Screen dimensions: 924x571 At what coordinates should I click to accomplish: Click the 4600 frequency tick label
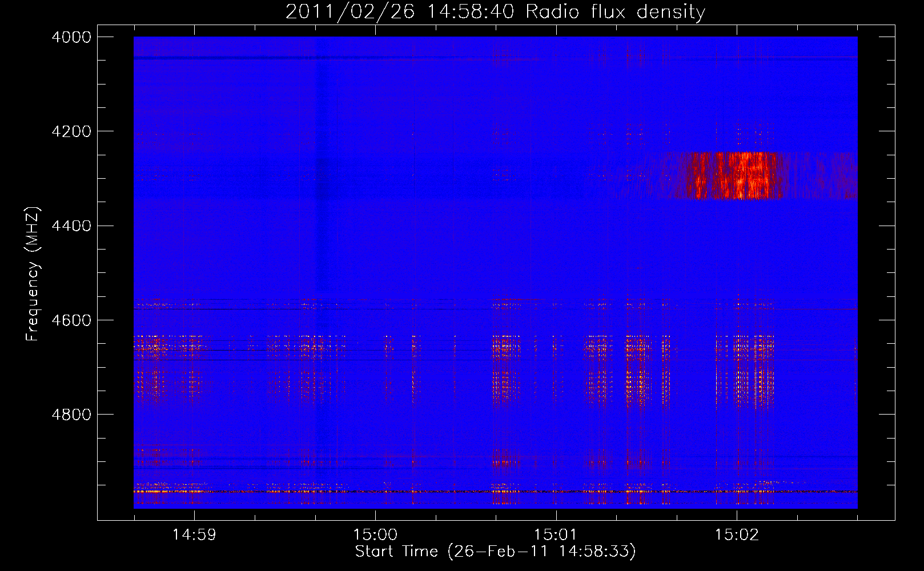[x=71, y=320]
